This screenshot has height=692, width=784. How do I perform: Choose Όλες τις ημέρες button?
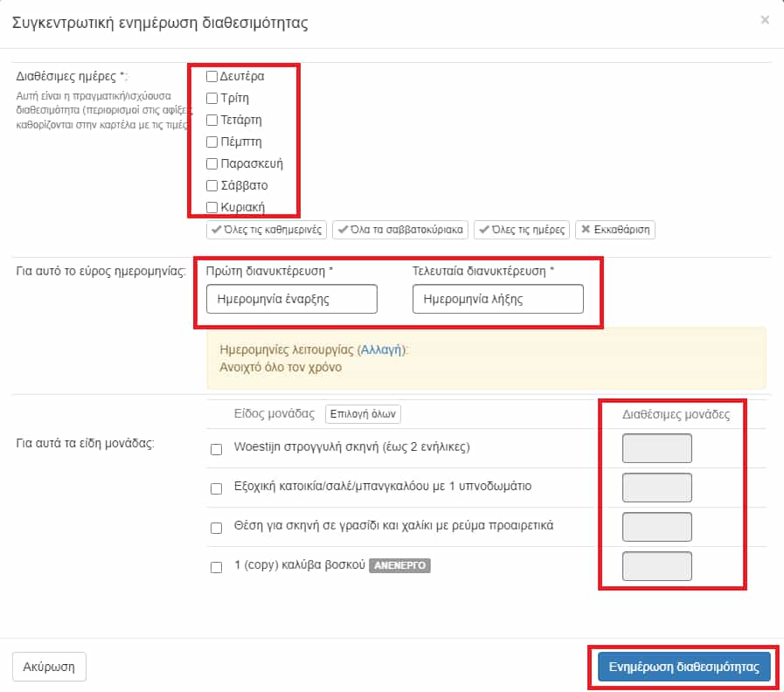522,230
